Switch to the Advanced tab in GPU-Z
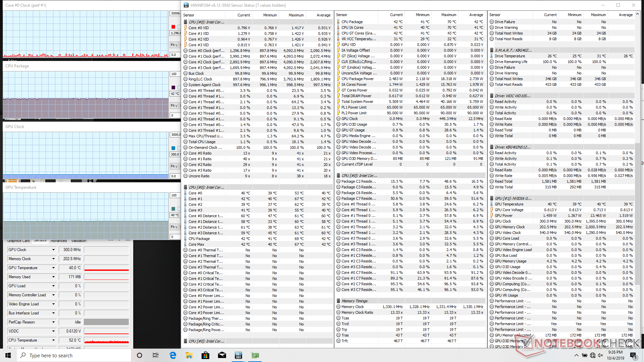The image size is (644, 362). pyautogui.click(x=59, y=241)
